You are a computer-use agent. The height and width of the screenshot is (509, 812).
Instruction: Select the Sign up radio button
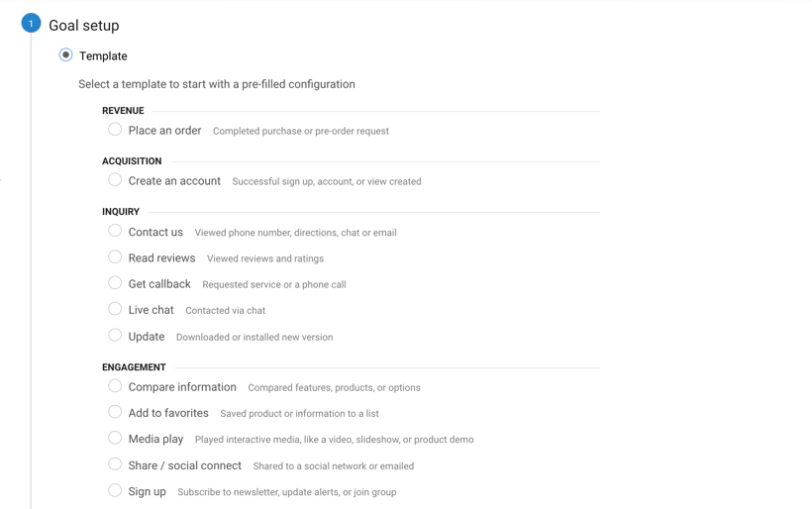click(115, 490)
